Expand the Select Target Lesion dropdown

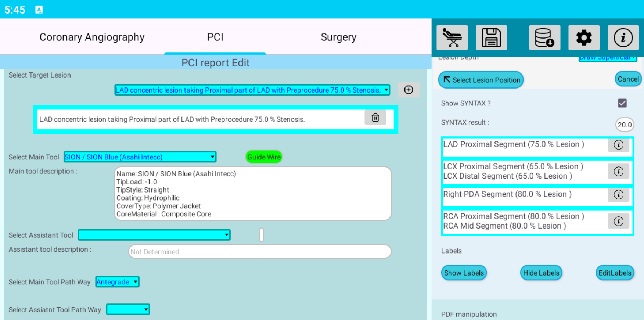[252, 90]
